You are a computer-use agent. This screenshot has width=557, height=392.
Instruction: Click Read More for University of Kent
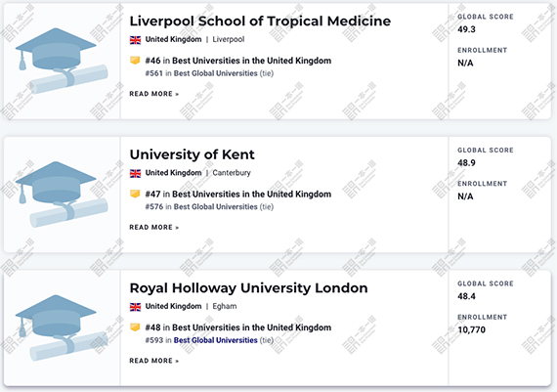(x=154, y=228)
